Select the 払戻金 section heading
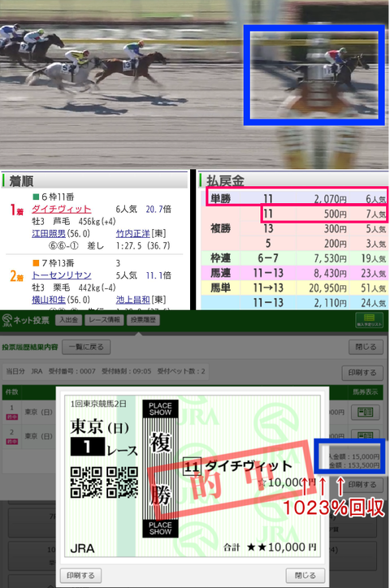The width and height of the screenshot is (390, 588). (225, 181)
